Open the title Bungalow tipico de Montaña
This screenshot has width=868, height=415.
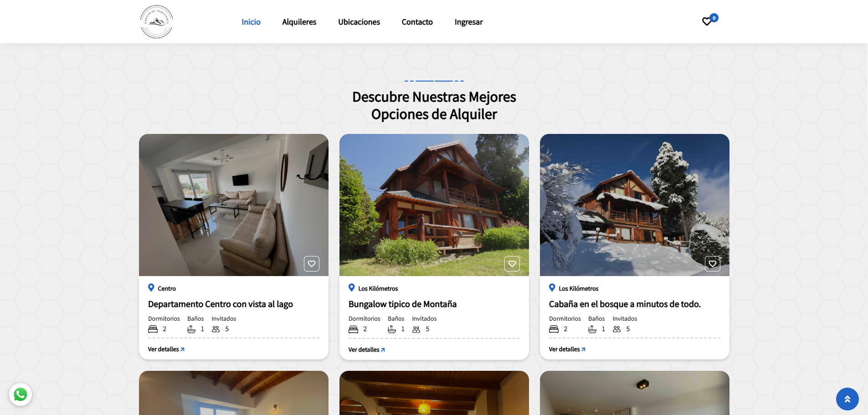[402, 304]
